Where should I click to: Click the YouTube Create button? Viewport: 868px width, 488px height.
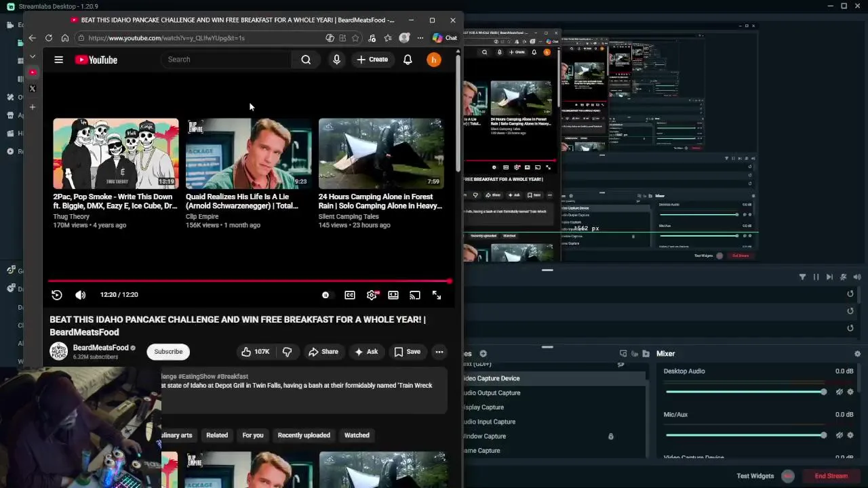[x=372, y=60]
